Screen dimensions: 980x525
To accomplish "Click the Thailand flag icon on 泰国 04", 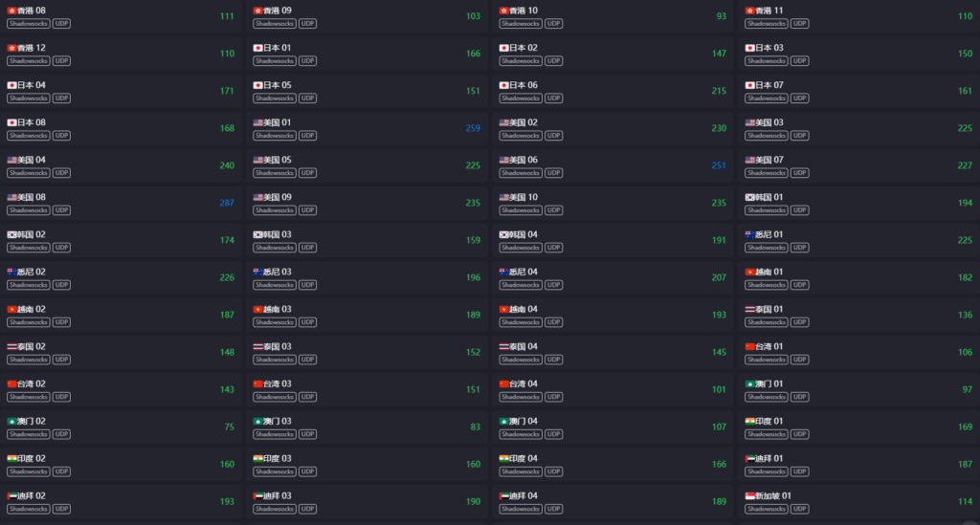I will (503, 346).
